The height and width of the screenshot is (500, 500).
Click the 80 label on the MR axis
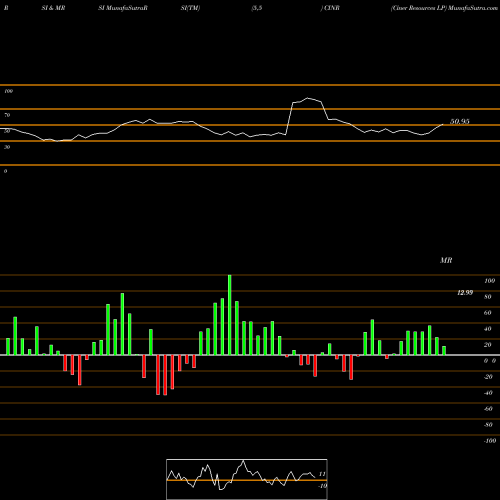[488, 297]
